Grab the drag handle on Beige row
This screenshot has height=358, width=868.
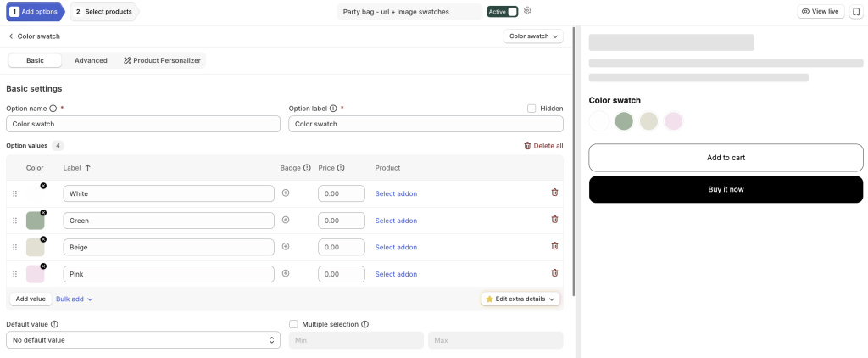click(x=15, y=247)
